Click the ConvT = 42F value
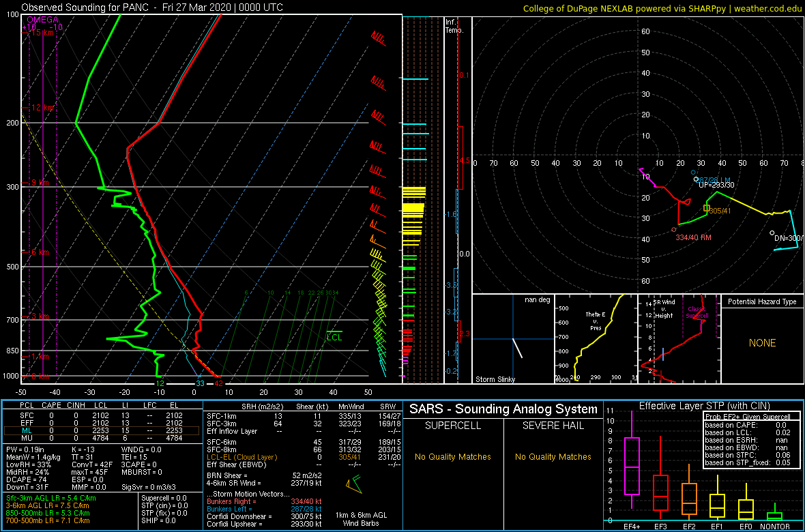This screenshot has width=805, height=532. coord(91,465)
